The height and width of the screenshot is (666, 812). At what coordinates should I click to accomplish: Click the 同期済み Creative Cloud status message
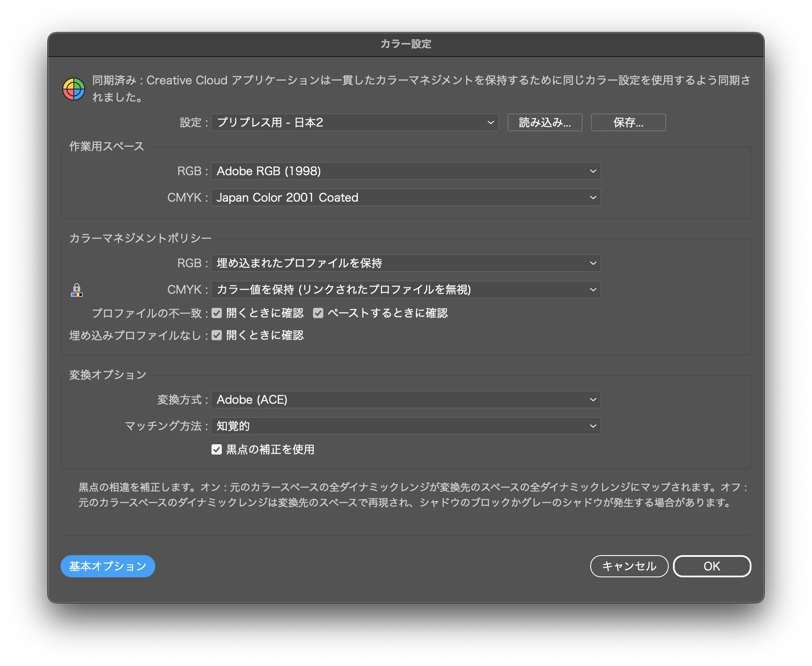421,89
